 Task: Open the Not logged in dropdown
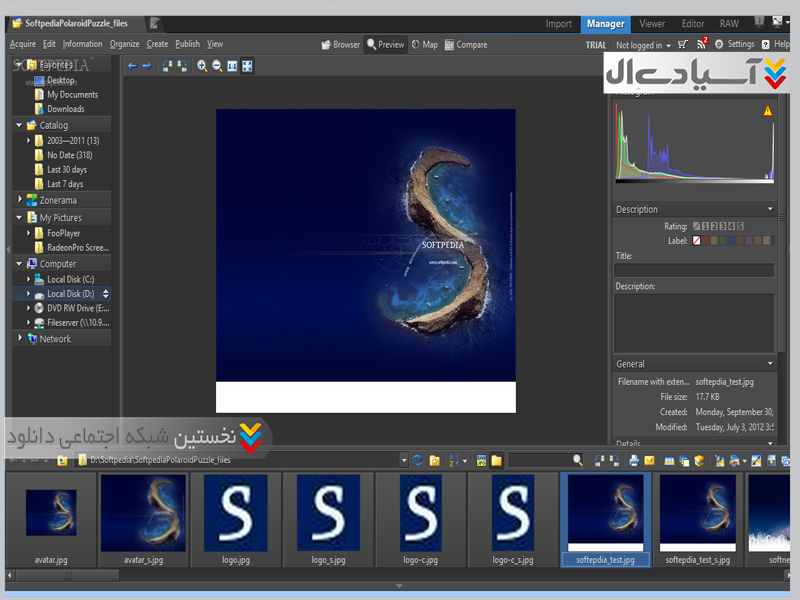click(643, 45)
